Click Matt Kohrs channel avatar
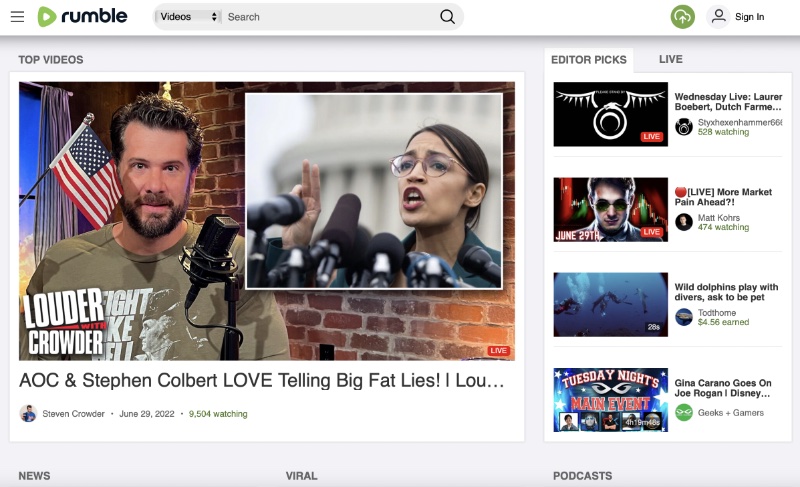The height and width of the screenshot is (487, 800). (x=684, y=222)
